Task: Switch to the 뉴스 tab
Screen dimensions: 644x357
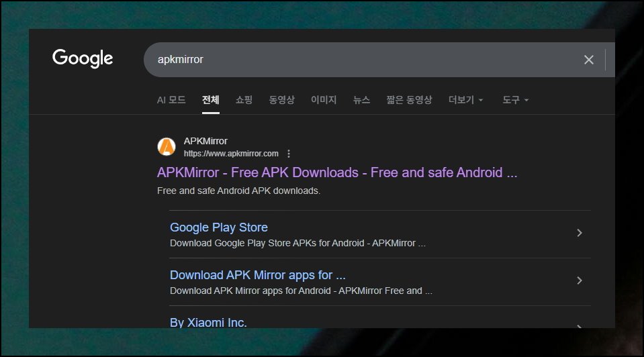Action: pos(361,100)
